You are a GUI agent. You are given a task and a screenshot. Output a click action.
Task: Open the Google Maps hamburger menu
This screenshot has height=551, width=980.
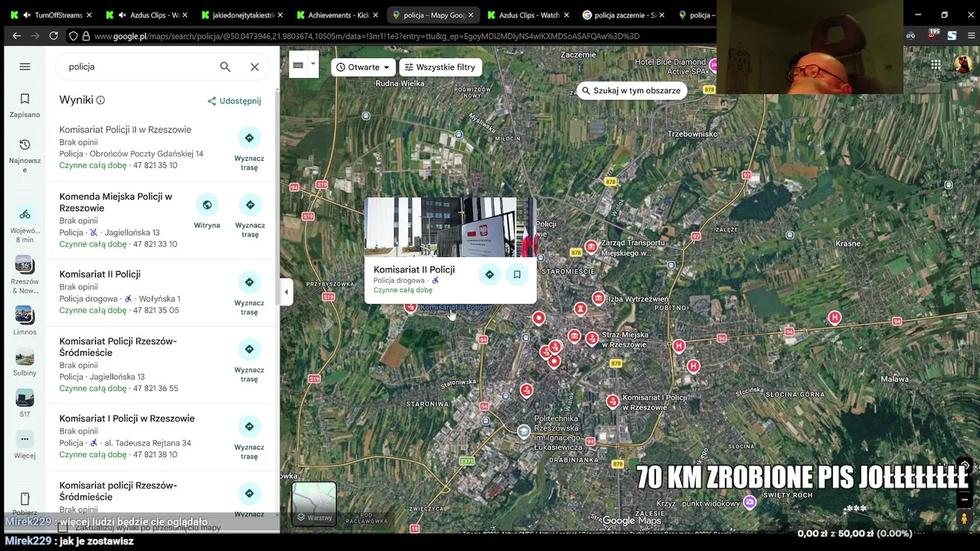pos(24,67)
